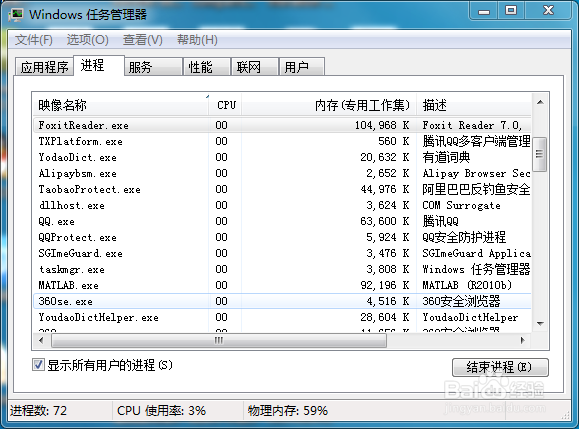
Task: Open the 查看(V) menu
Action: pos(143,40)
